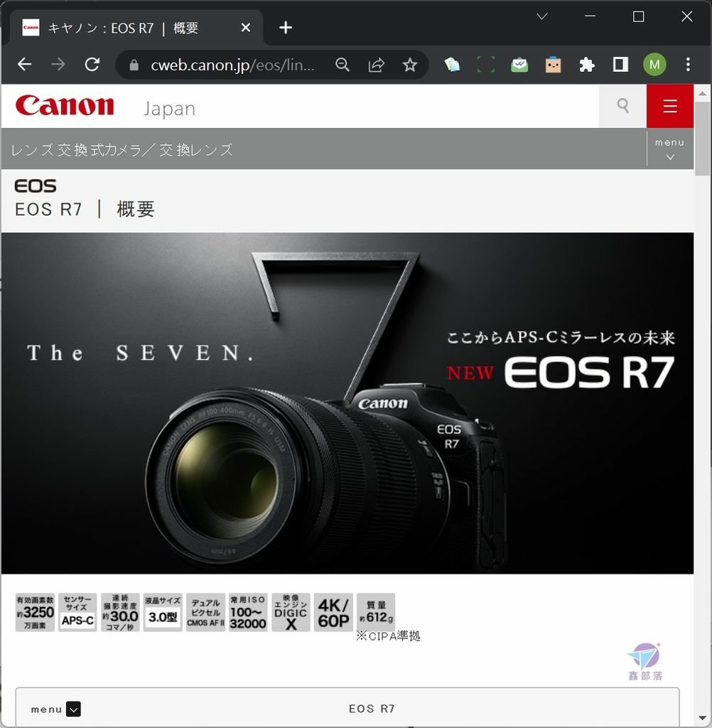Click the scrollbar down arrow

pos(702,719)
